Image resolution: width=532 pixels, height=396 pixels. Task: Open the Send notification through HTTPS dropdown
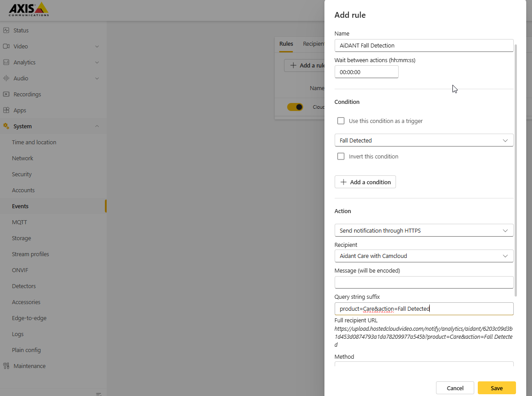(x=424, y=230)
